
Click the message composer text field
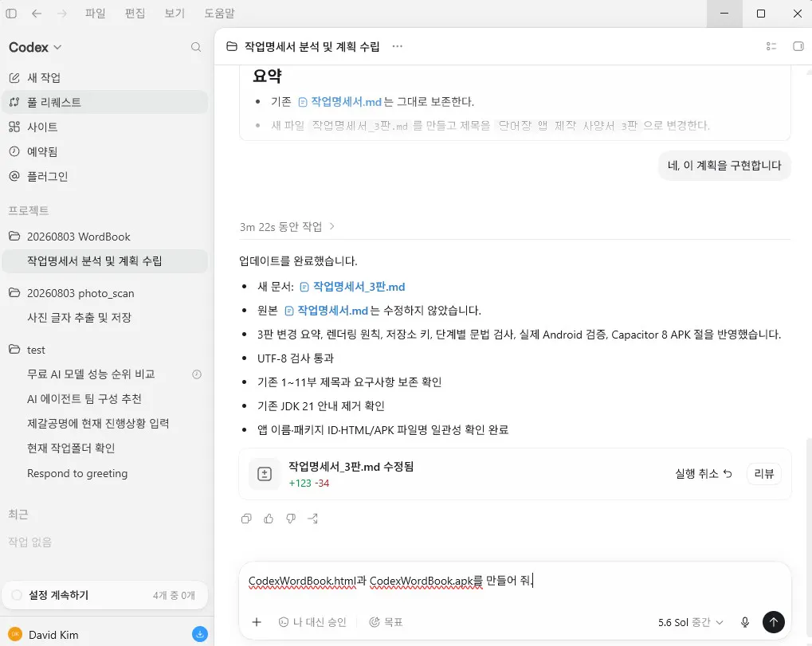[515, 581]
